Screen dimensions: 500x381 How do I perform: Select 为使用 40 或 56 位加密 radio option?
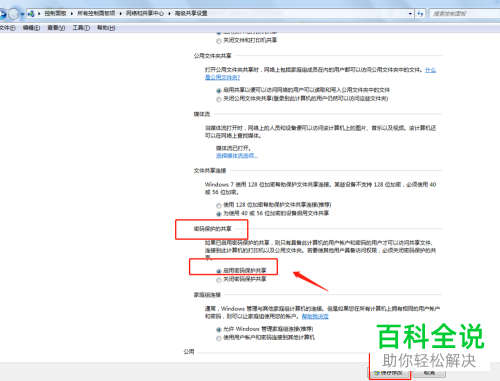coord(219,214)
